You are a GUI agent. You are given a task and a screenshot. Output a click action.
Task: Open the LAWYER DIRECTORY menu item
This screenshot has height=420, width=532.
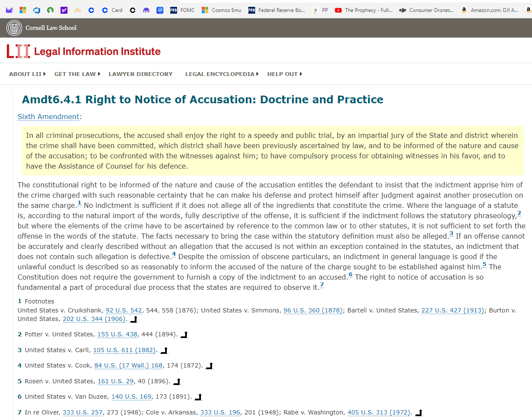140,74
